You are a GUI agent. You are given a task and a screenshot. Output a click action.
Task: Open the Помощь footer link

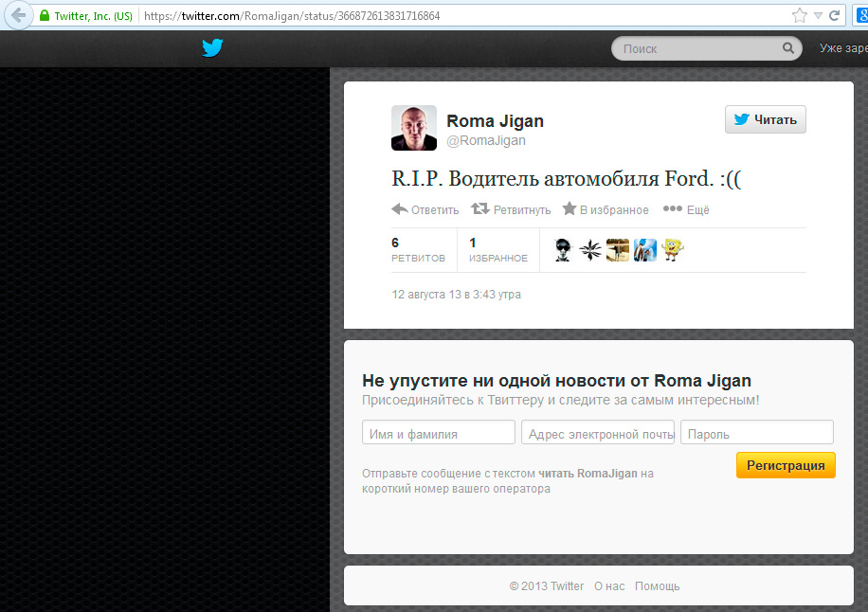pyautogui.click(x=657, y=586)
